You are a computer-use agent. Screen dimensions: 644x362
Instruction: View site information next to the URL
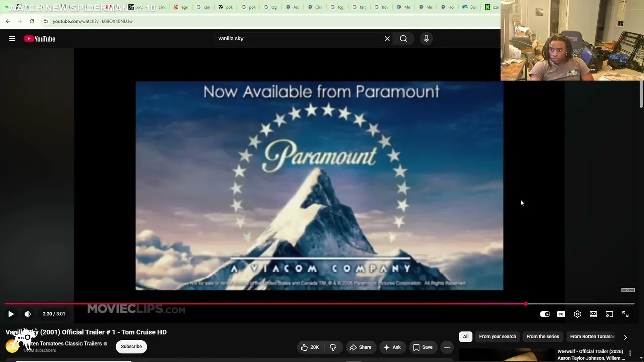point(46,21)
